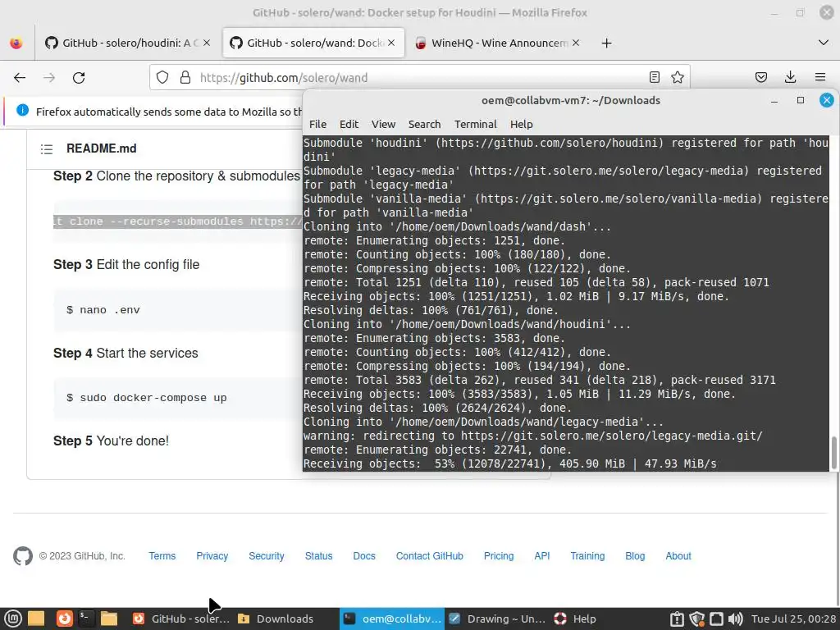Image resolution: width=840 pixels, height=630 pixels.
Task: Open the Training footer link
Action: 587,556
